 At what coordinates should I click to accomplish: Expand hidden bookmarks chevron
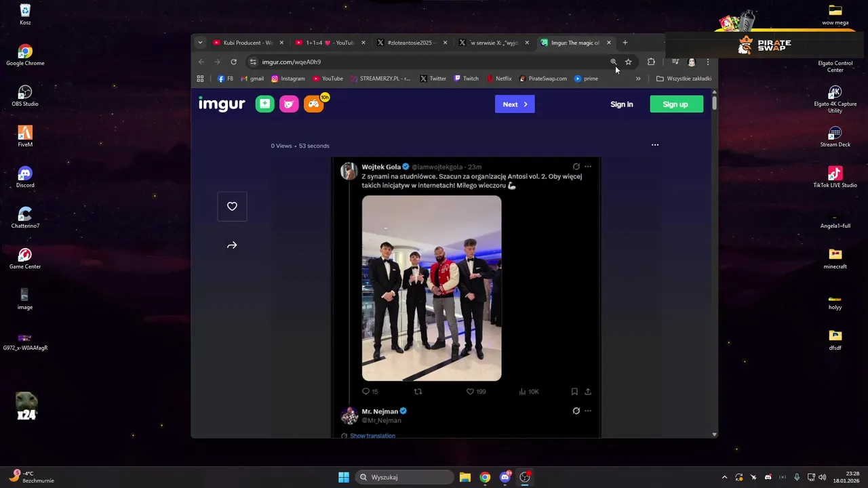pos(638,79)
